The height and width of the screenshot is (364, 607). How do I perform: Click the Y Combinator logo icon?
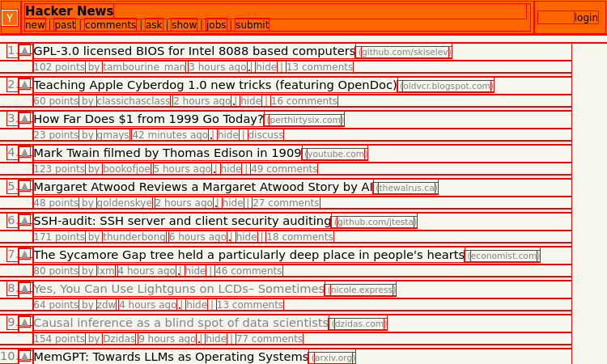pos(10,18)
